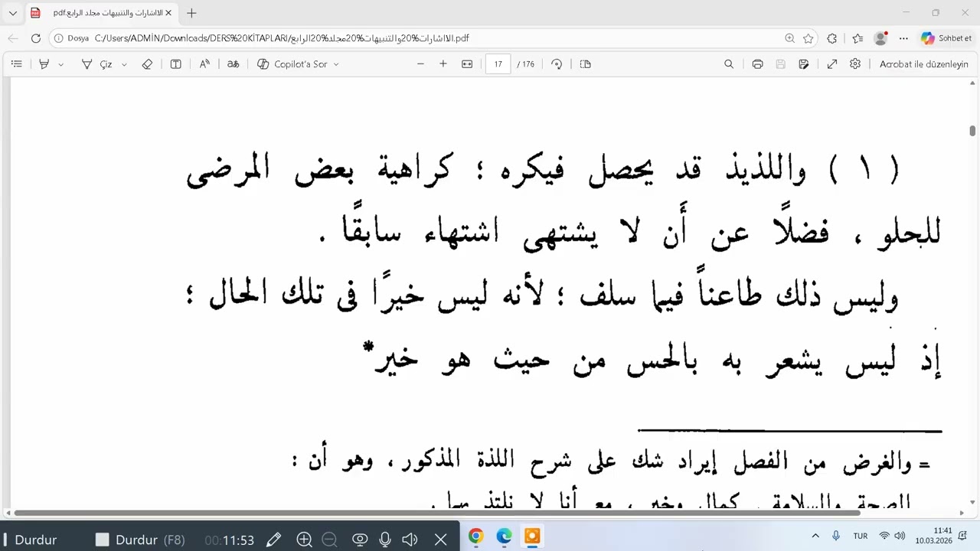Click the vertical scrollbar thumb
Image resolution: width=980 pixels, height=551 pixels.
[972, 131]
